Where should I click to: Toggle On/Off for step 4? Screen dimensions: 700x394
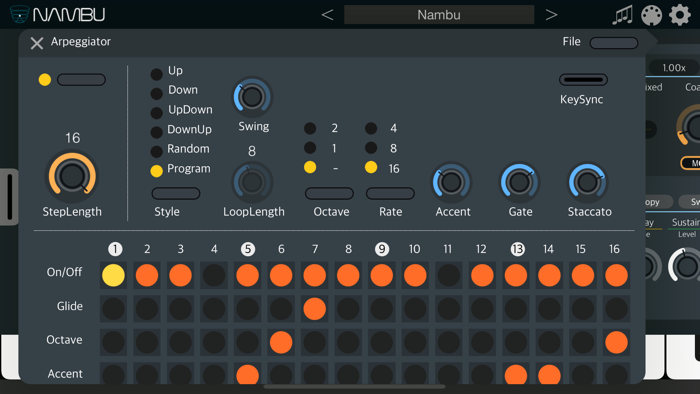point(214,275)
